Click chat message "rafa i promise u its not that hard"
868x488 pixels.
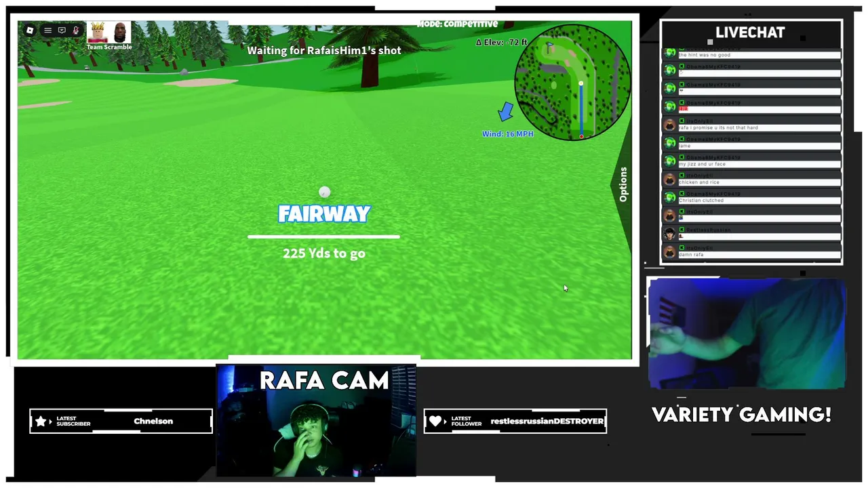click(x=718, y=127)
